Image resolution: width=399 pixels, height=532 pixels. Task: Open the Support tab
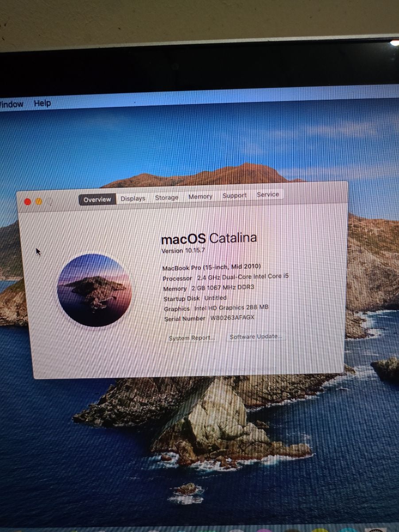click(234, 196)
